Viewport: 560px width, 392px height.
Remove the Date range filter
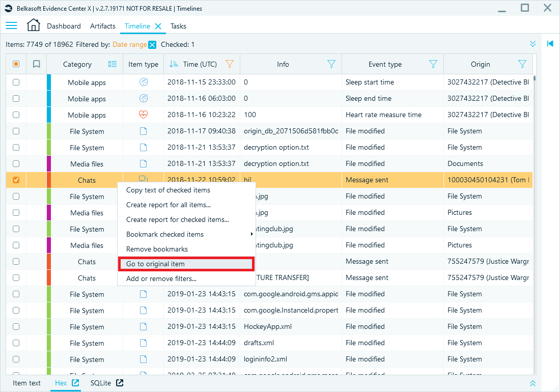(x=152, y=45)
